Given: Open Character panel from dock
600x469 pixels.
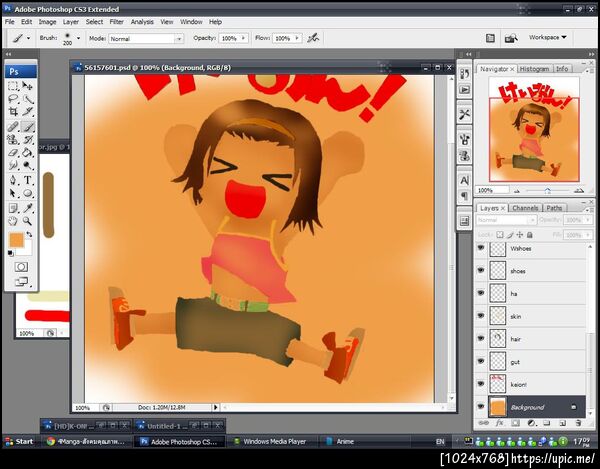Looking at the screenshot, I should 465,181.
